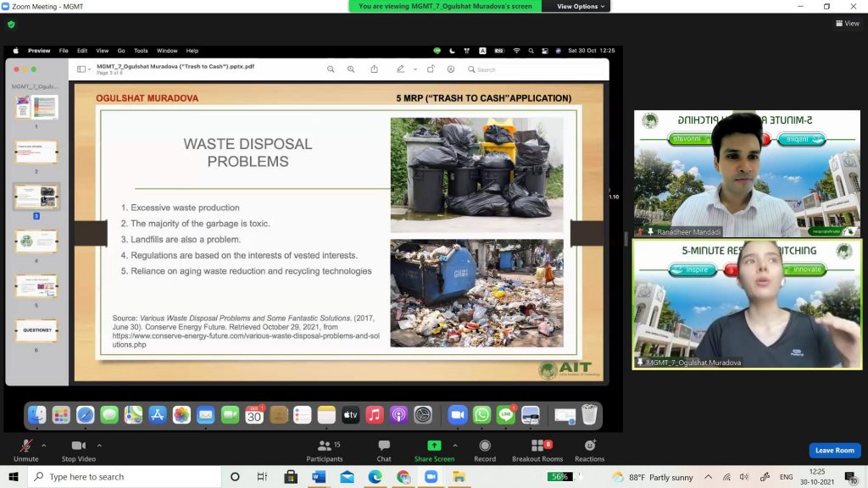
Task: Open Preview's View menu in the Mac menu bar
Action: pos(103,50)
